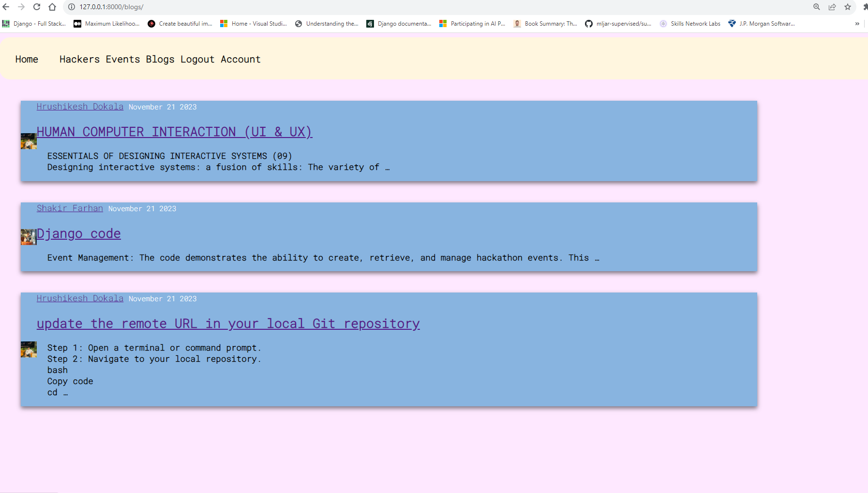
Task: Open the Django code blog post
Action: click(79, 233)
